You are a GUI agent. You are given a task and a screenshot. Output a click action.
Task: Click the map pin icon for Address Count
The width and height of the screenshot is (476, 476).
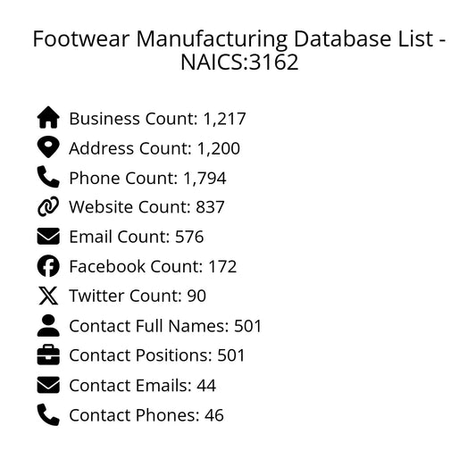[48, 147]
